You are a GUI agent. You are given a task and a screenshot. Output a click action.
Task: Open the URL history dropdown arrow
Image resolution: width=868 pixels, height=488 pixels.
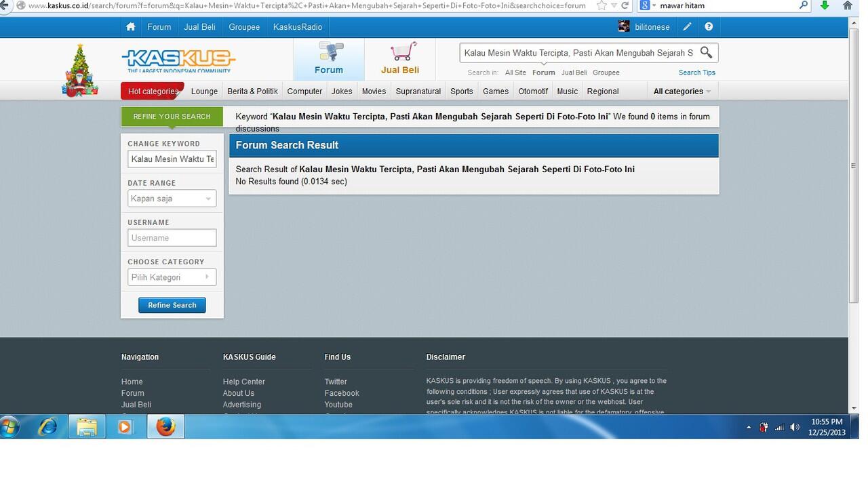pos(614,5)
